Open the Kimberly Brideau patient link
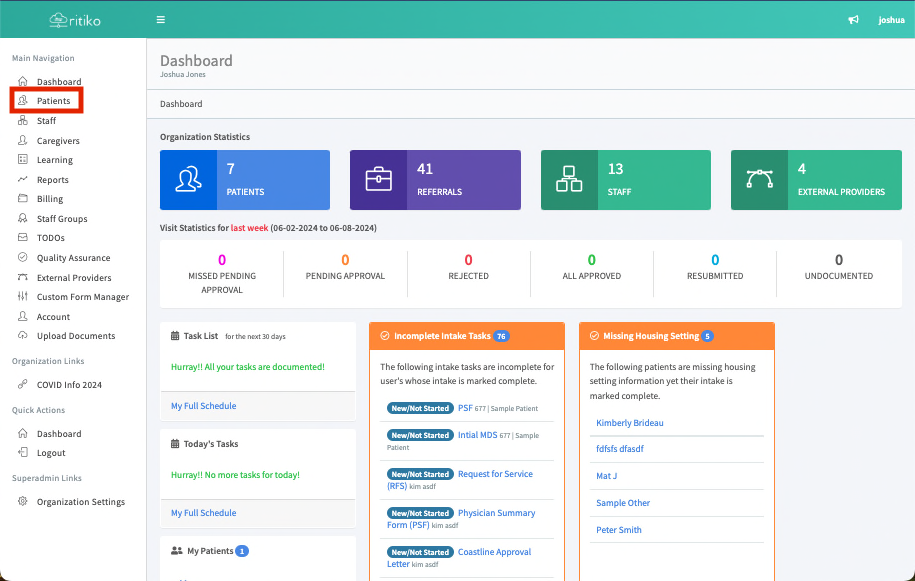Viewport: 915px width, 581px height. (630, 423)
